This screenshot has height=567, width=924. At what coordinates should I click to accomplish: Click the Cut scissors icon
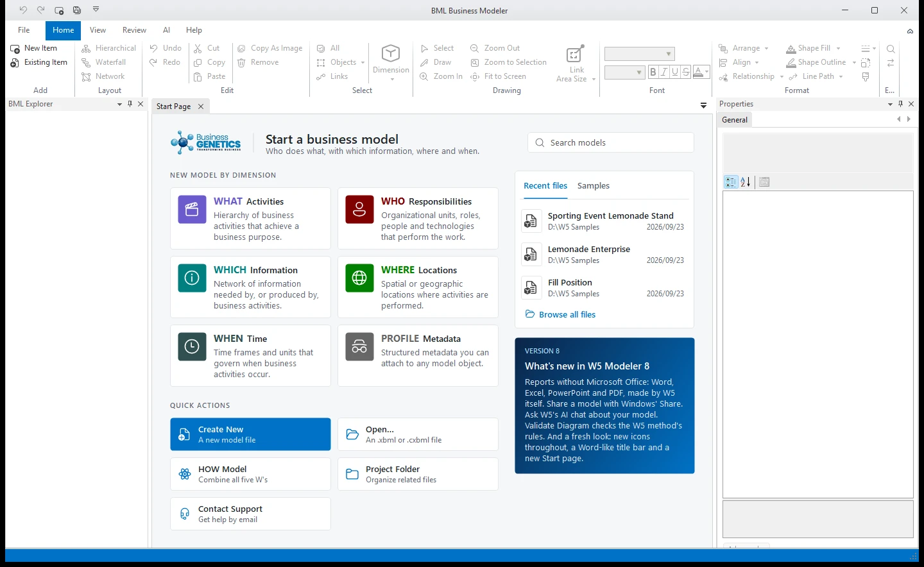[x=198, y=48]
